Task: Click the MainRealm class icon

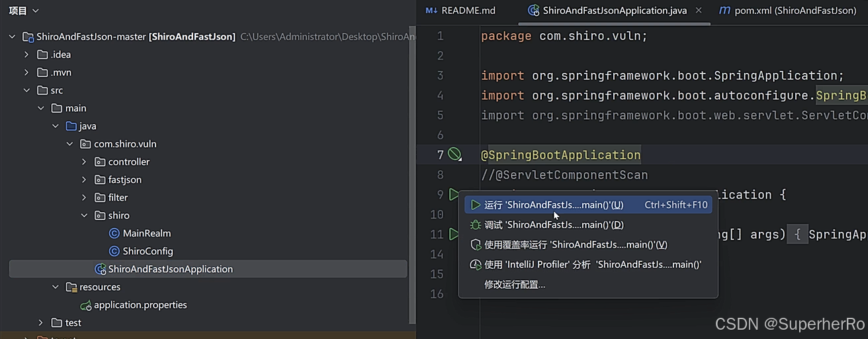Action: pyautogui.click(x=114, y=233)
